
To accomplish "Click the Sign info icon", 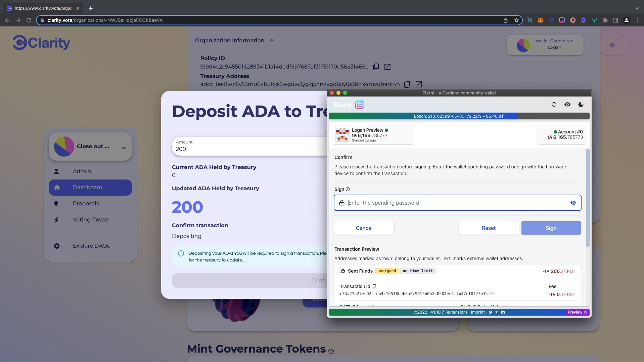I will pos(348,189).
